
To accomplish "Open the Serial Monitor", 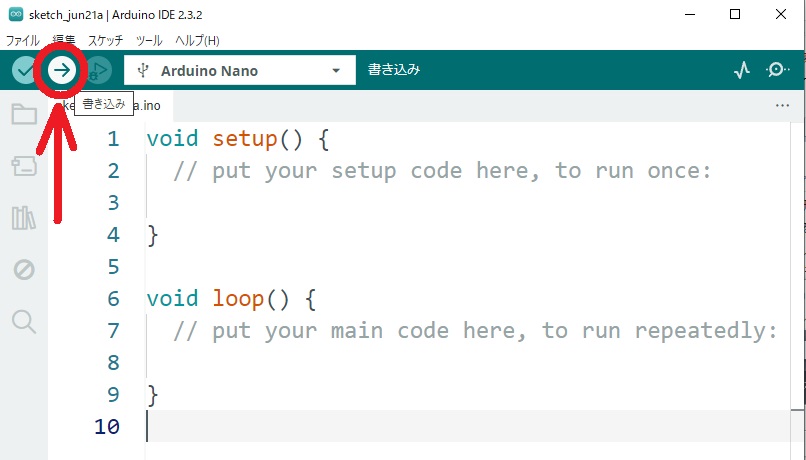I will tap(777, 70).
